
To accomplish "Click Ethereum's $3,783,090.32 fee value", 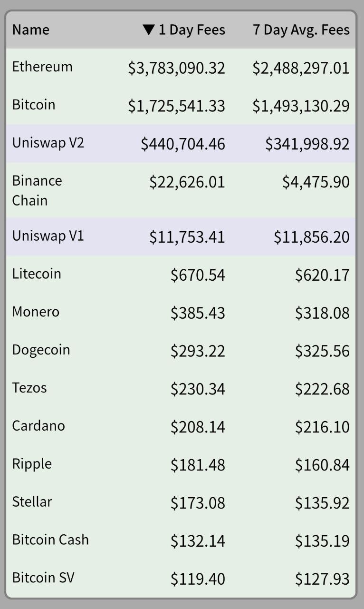I will click(x=176, y=68).
